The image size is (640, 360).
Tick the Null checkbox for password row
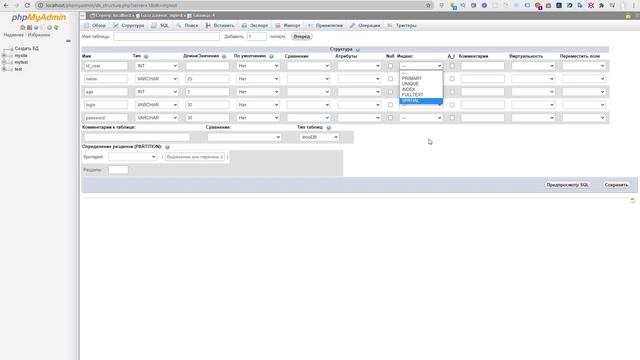coord(390,118)
